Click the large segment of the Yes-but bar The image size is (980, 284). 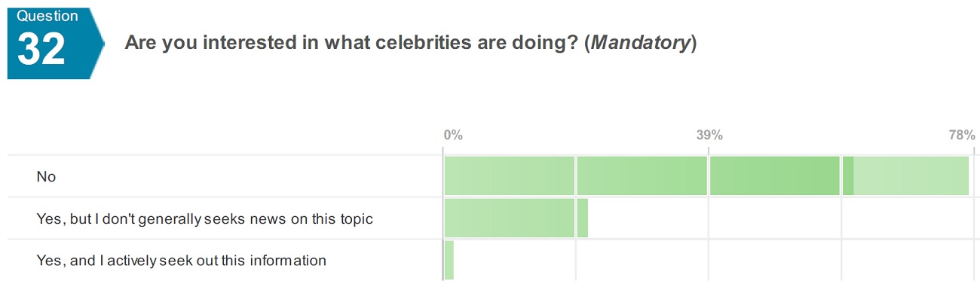[x=510, y=218]
